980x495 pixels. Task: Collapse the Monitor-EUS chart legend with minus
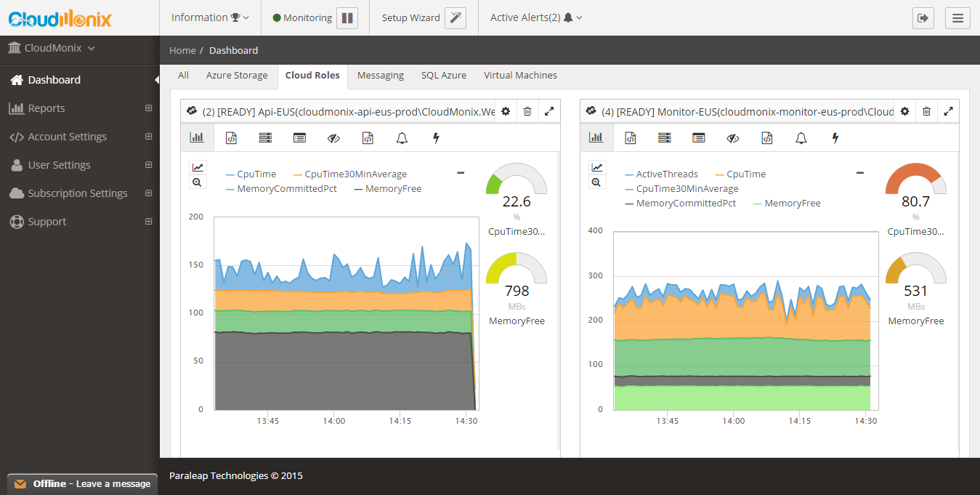860,173
